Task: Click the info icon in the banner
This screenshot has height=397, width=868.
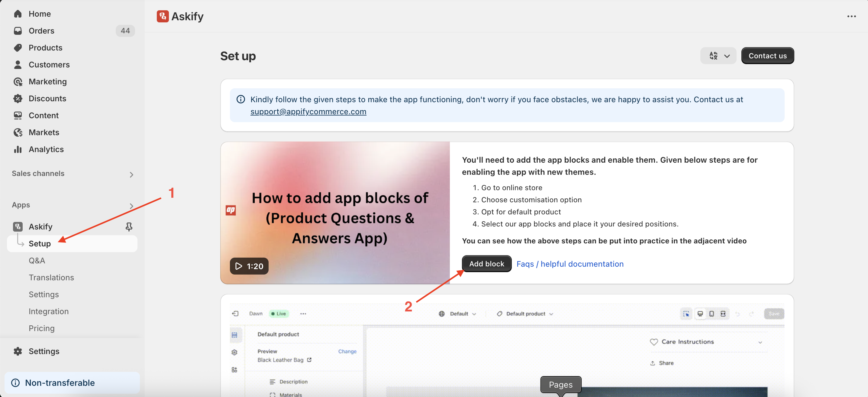Action: pos(240,99)
